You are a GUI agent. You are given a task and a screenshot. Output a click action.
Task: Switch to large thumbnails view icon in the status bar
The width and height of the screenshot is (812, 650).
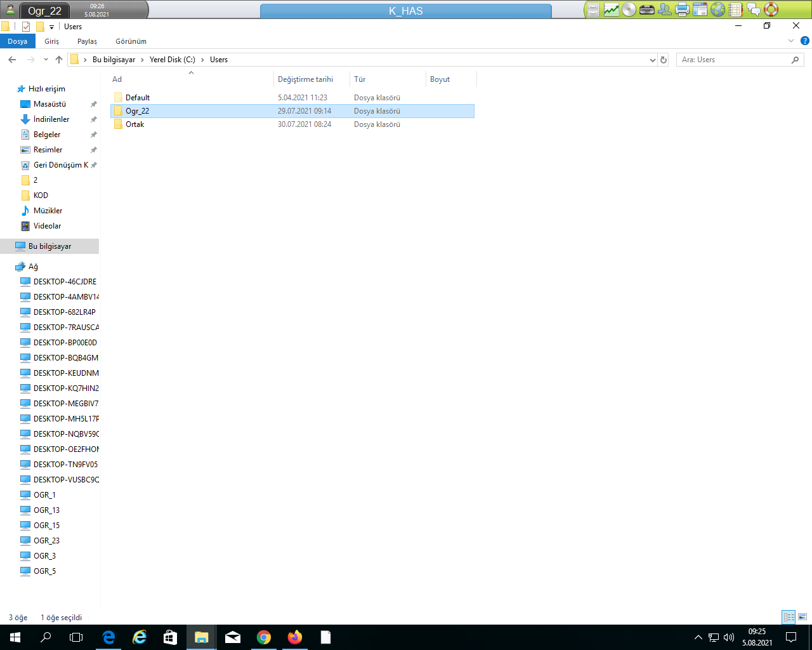802,617
